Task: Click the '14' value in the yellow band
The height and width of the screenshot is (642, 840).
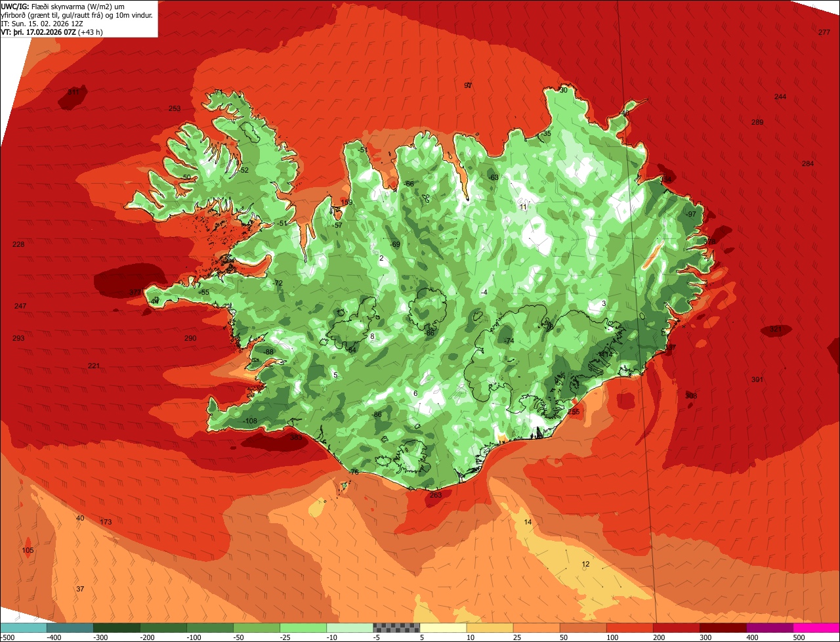Action: coord(528,522)
